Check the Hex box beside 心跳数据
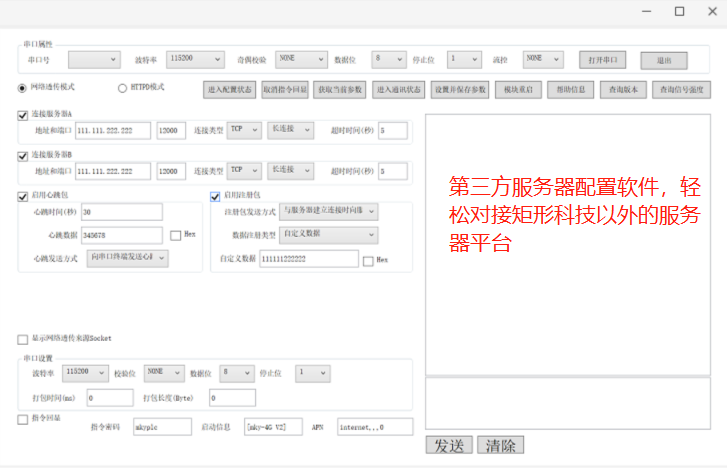The height and width of the screenshot is (468, 727). tap(176, 235)
